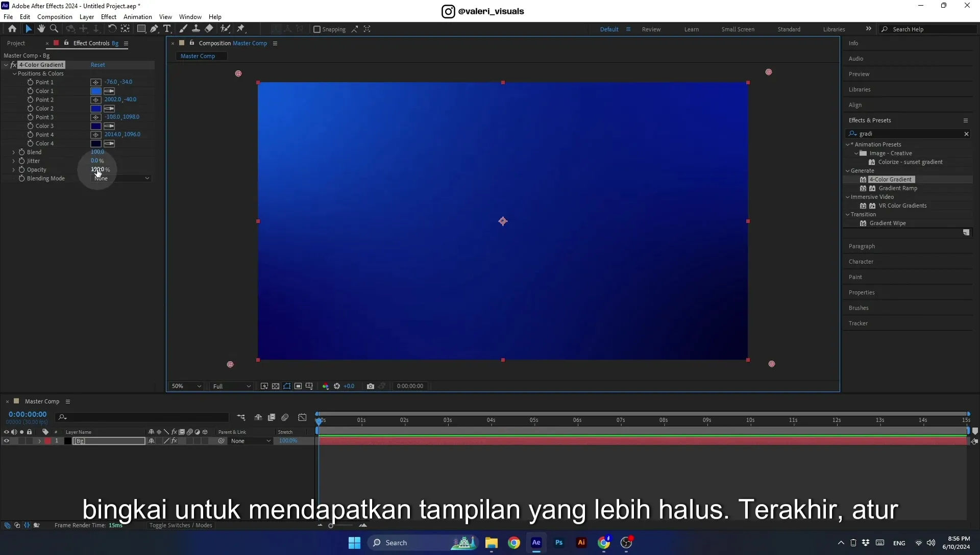Image resolution: width=980 pixels, height=555 pixels.
Task: Click Color 1 blue swatch
Action: click(95, 91)
